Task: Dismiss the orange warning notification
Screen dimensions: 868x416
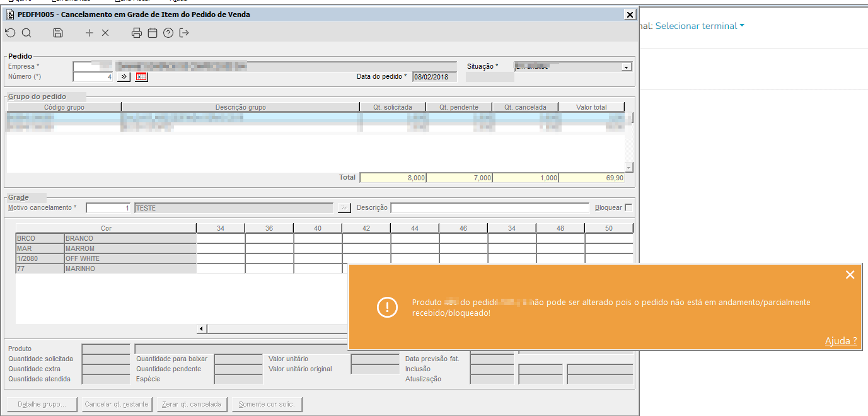Action: click(850, 275)
